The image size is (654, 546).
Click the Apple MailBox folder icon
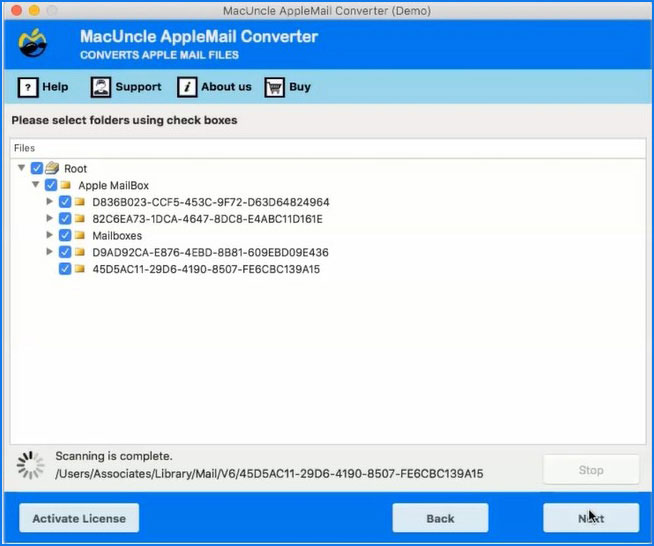[x=65, y=185]
